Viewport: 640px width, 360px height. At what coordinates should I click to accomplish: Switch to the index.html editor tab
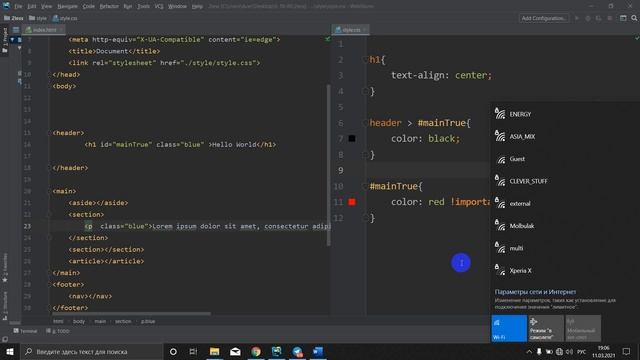click(x=44, y=30)
